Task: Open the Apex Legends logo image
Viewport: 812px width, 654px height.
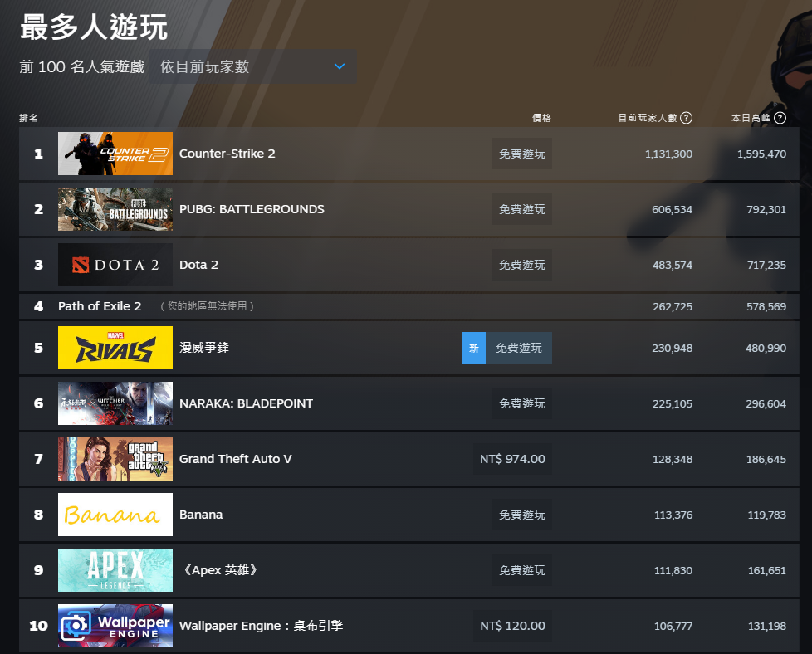Action: pyautogui.click(x=115, y=570)
